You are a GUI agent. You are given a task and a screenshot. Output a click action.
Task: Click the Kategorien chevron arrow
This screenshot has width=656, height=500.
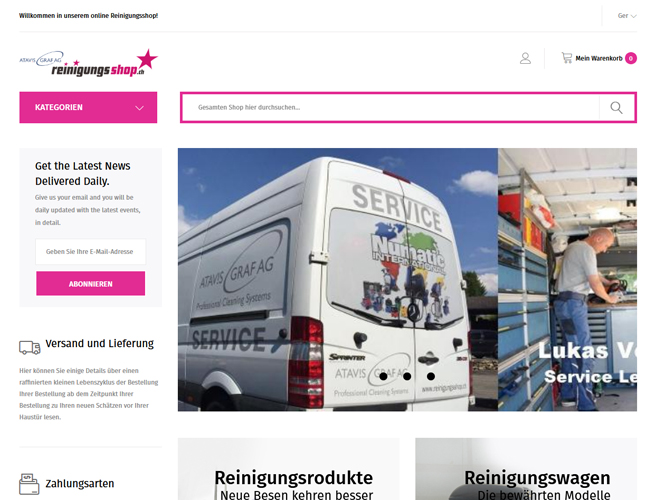coord(139,108)
